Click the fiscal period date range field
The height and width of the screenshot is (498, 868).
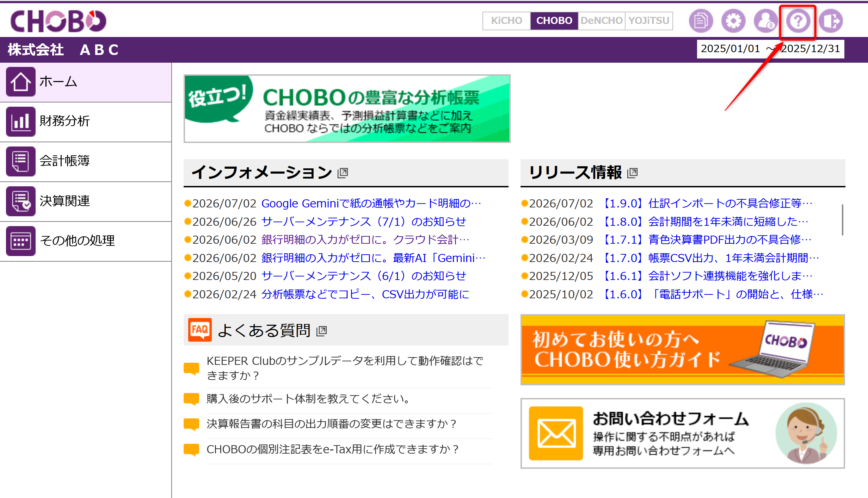click(x=770, y=49)
